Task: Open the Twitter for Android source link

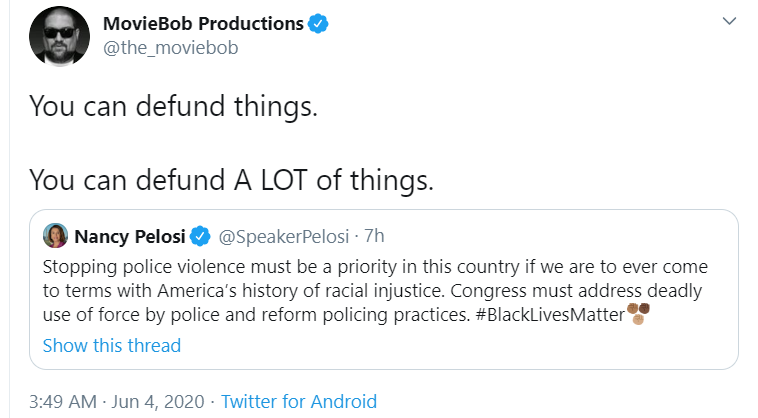Action: tap(298, 402)
